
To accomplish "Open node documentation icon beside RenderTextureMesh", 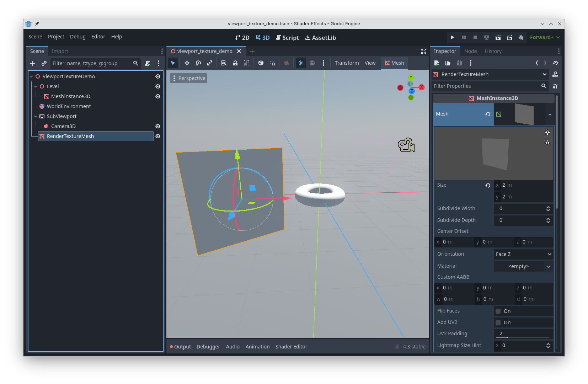I will (x=555, y=74).
